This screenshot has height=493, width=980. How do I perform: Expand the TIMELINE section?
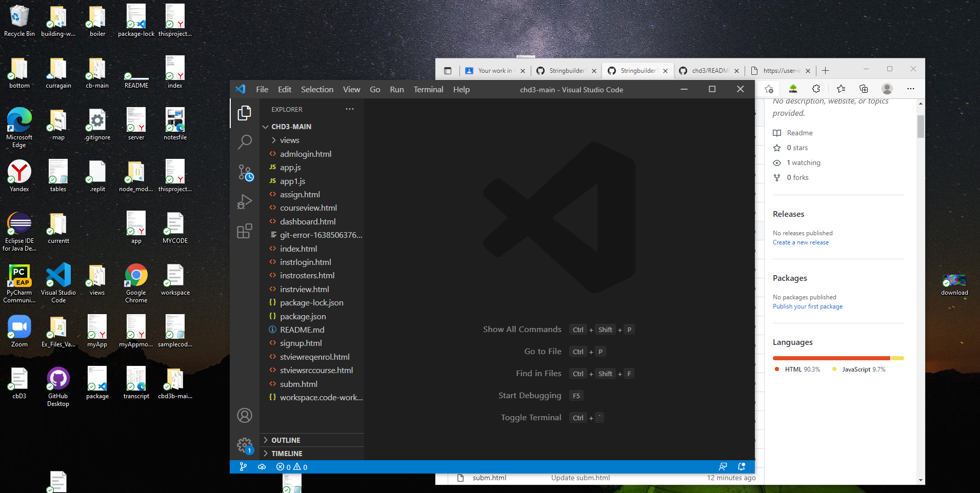(x=288, y=453)
